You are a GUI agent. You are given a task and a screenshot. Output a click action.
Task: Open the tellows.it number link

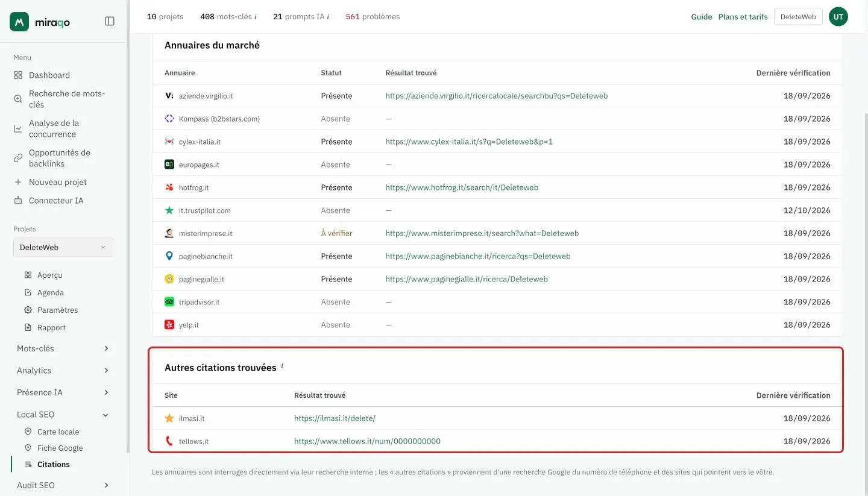click(x=367, y=441)
